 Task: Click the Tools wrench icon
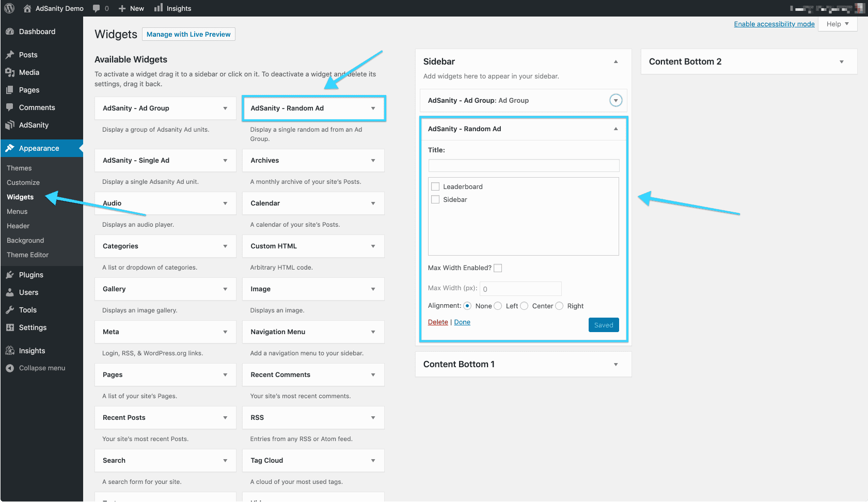(x=10, y=310)
